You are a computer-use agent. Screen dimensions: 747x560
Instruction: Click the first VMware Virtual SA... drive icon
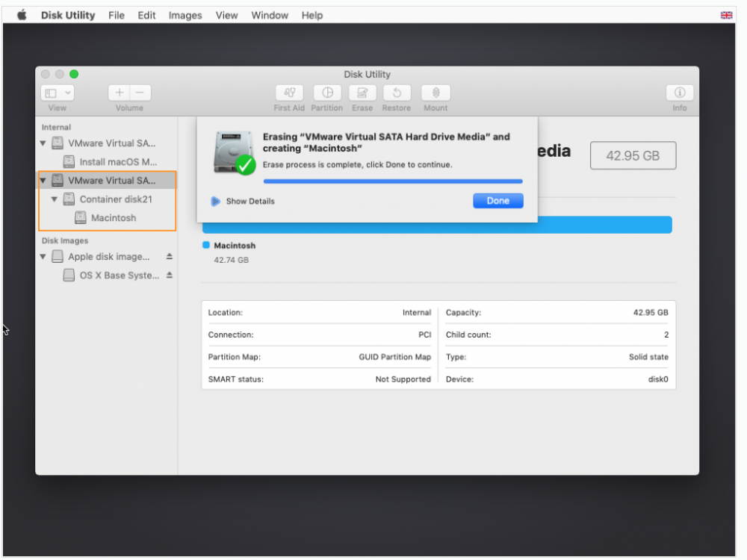pos(58,143)
